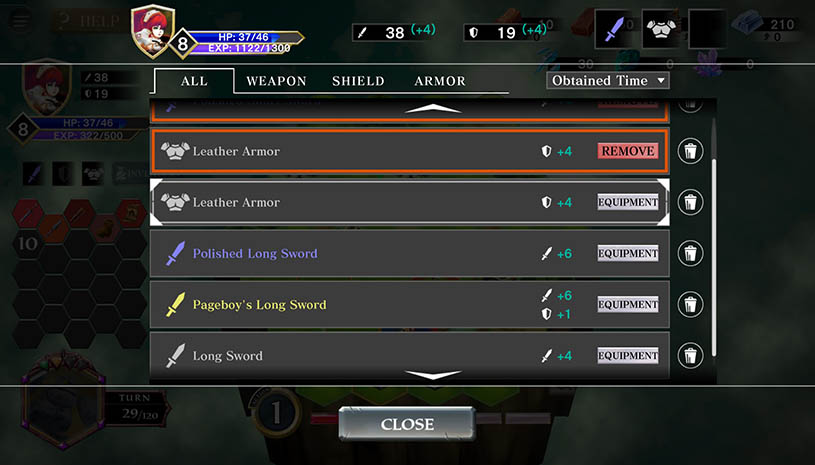Remove the equipped Leather Armor
The image size is (815, 465).
coord(628,151)
